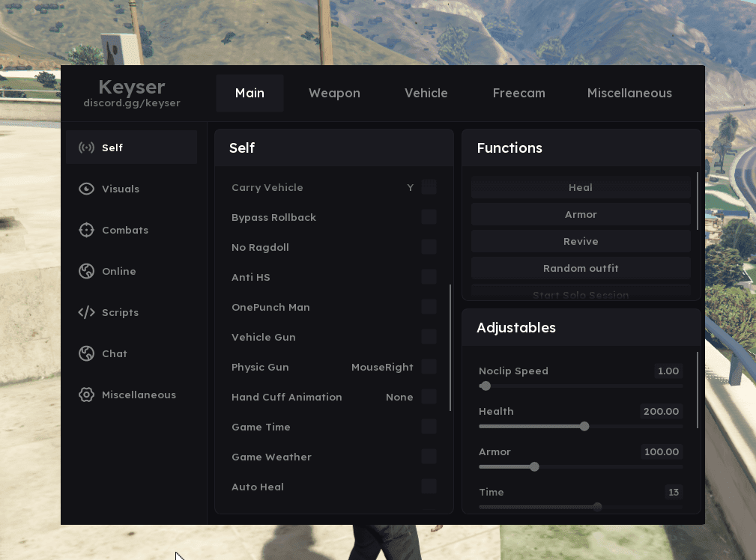Open Scripts using the code brackets icon
The width and height of the screenshot is (756, 560).
[x=86, y=312]
